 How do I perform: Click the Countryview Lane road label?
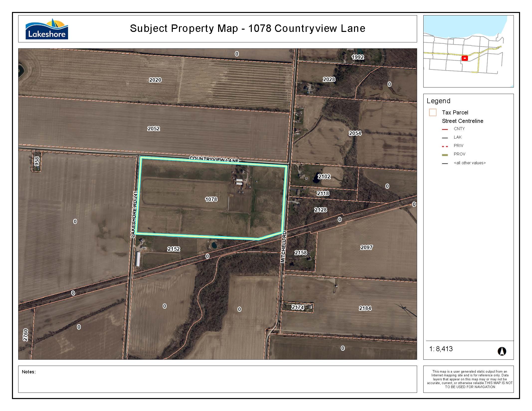214,159
